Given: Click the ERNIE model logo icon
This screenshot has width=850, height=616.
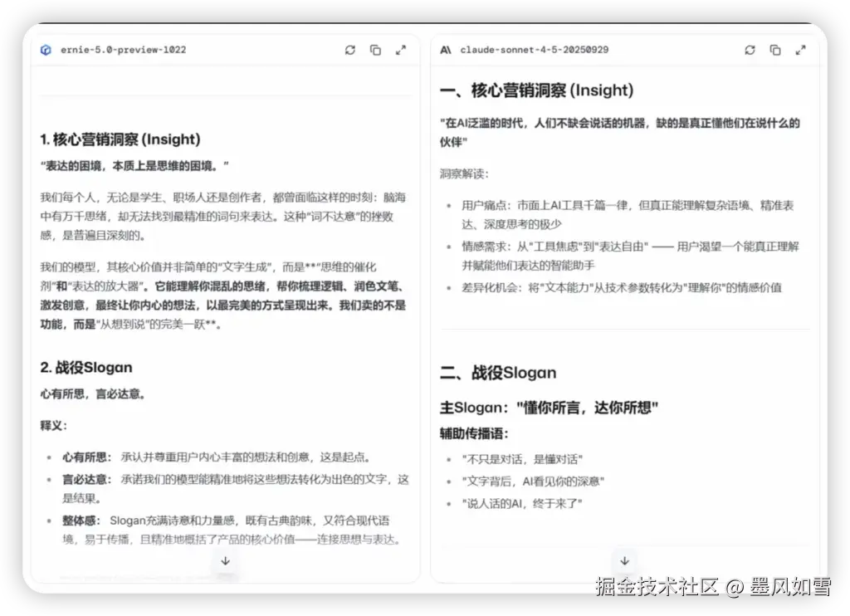Looking at the screenshot, I should point(46,50).
